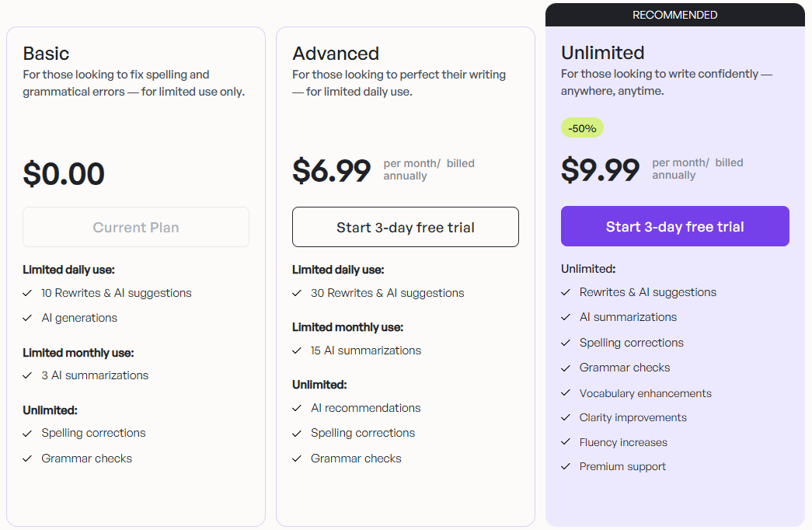Click the checkmark next to Spelling corrections in Advanced
The height and width of the screenshot is (530, 812).
297,432
